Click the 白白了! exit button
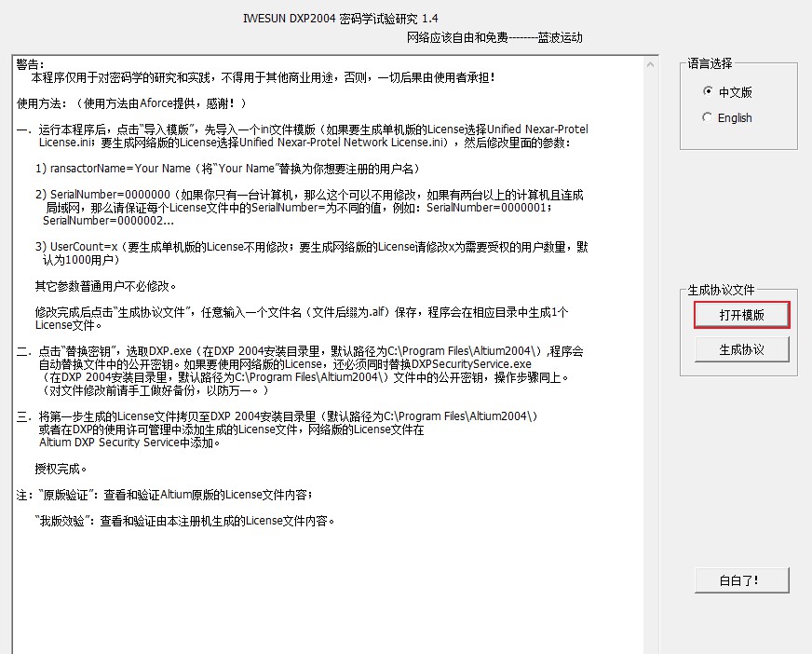This screenshot has height=654, width=812. 741,580
